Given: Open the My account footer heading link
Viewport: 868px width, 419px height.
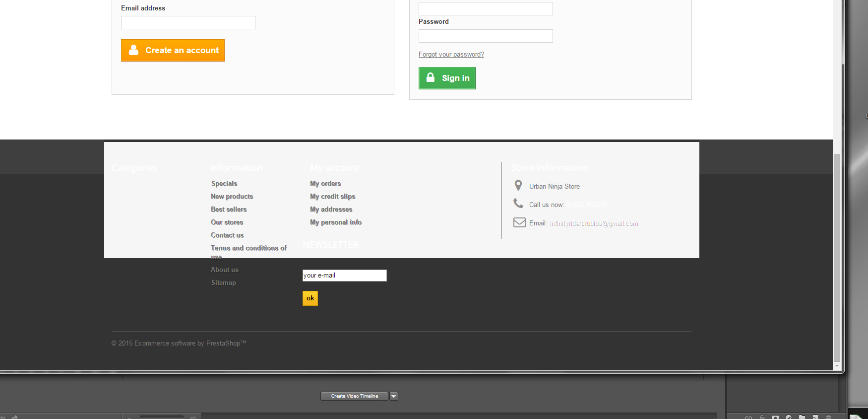Looking at the screenshot, I should pos(335,168).
